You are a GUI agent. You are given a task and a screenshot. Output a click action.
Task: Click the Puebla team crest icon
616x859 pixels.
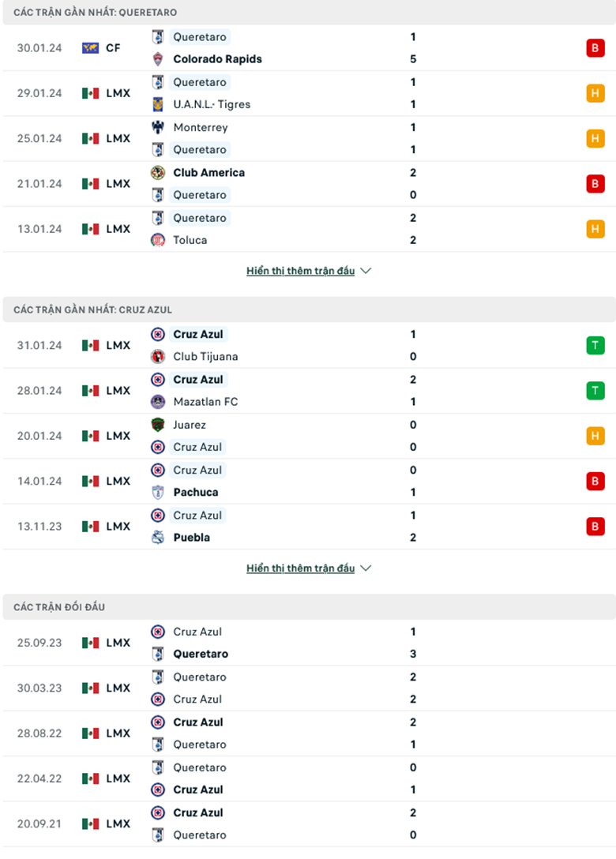(158, 538)
